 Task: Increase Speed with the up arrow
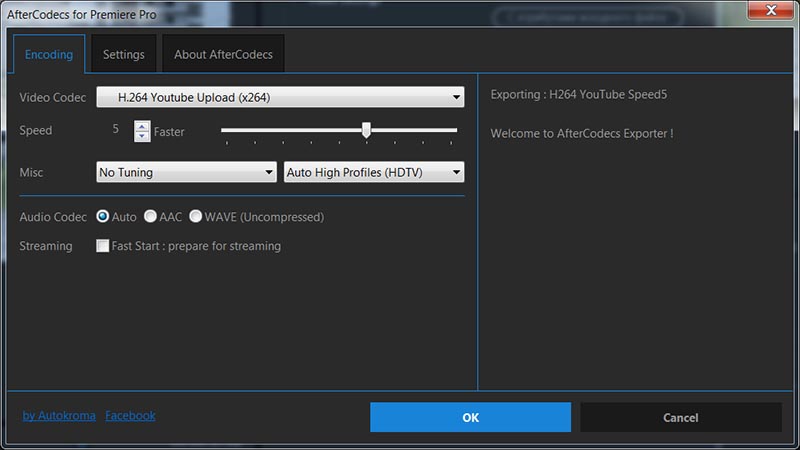click(142, 126)
